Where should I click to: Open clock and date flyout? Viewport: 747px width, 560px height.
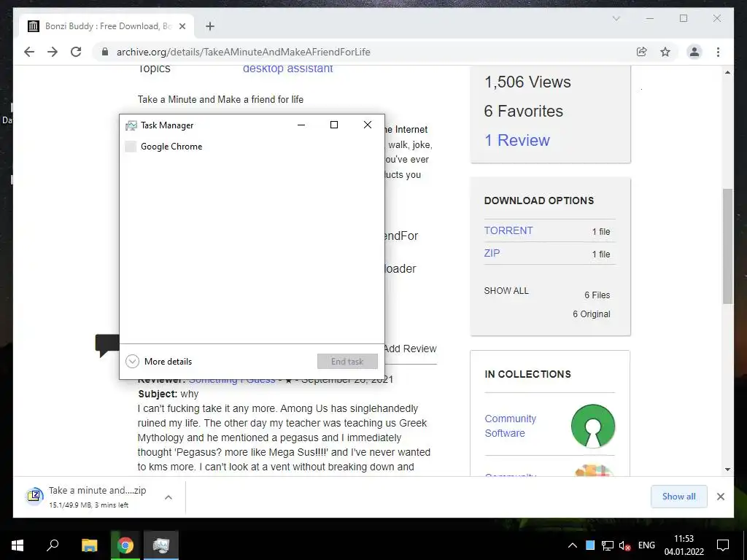coord(684,545)
